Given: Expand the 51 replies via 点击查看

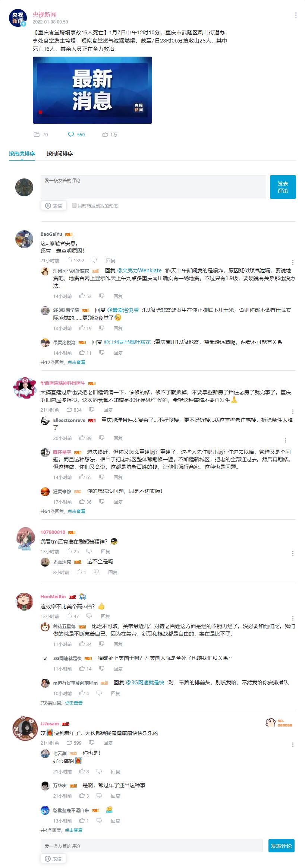Looking at the screenshot, I should click(76, 511).
